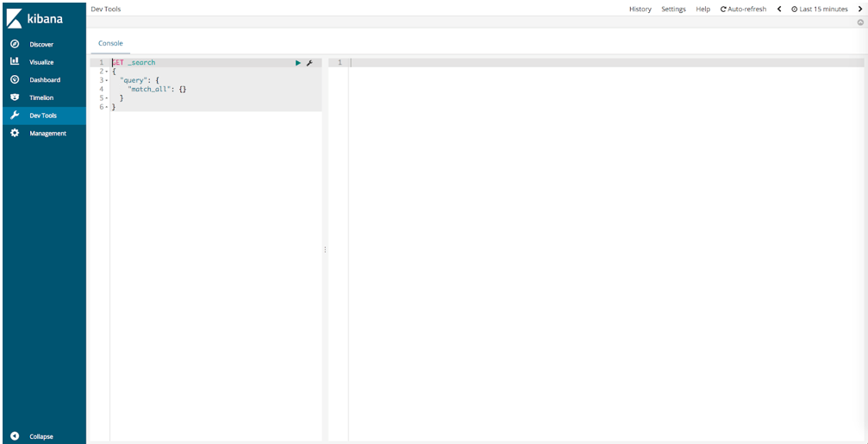
Task: Click line number 1 in response gutter
Action: click(340, 63)
